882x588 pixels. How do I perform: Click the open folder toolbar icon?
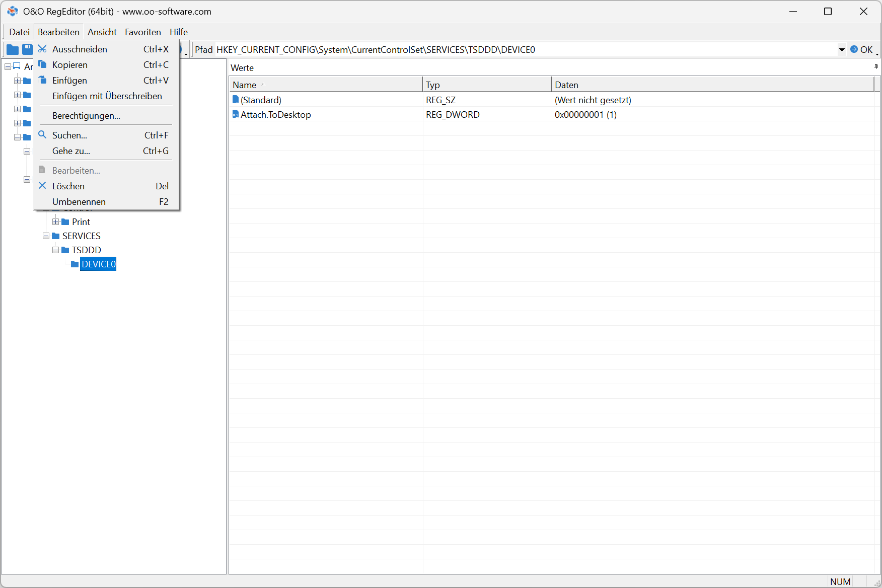(13, 49)
